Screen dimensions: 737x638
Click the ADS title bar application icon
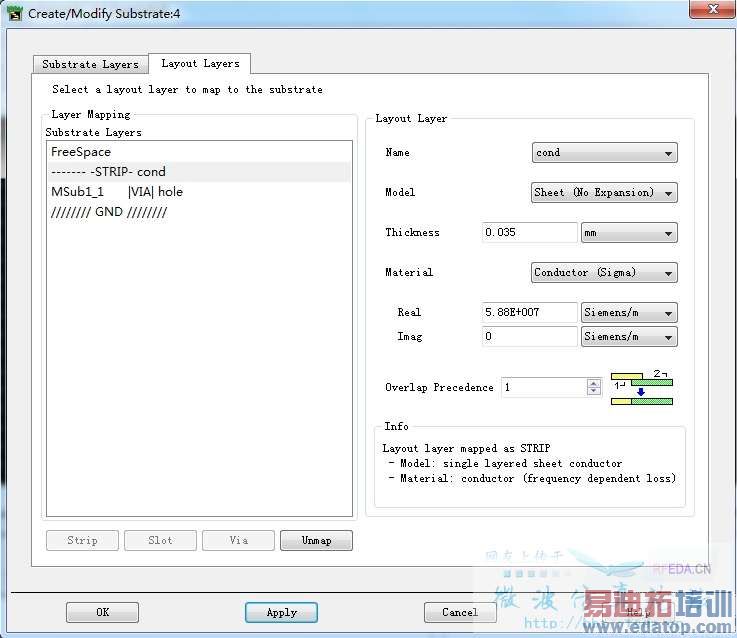tap(15, 13)
